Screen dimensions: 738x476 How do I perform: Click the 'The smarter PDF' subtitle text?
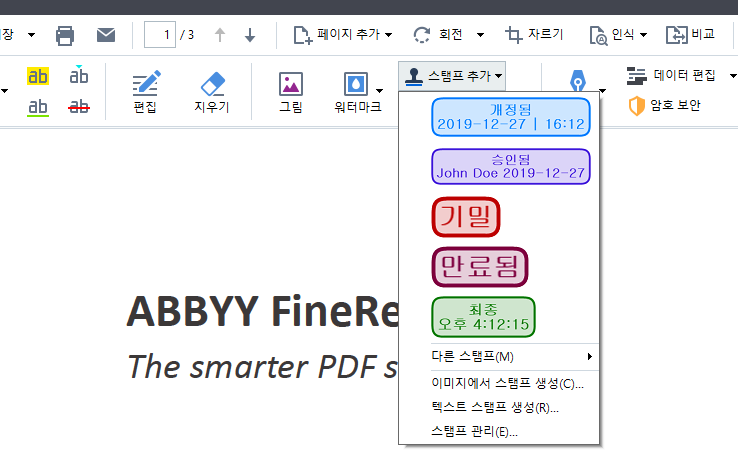(x=263, y=366)
